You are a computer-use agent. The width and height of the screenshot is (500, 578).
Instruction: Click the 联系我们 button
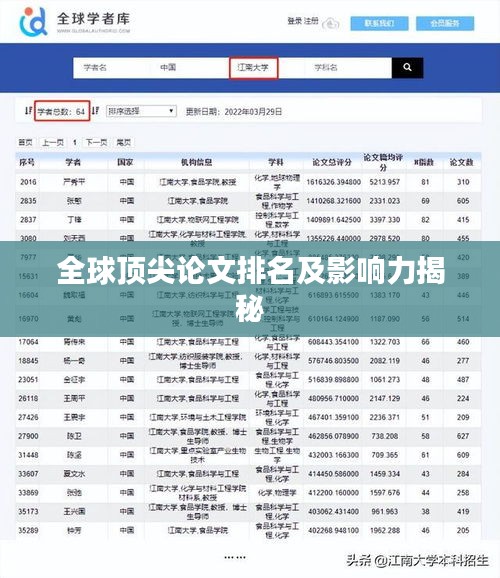click(x=379, y=24)
